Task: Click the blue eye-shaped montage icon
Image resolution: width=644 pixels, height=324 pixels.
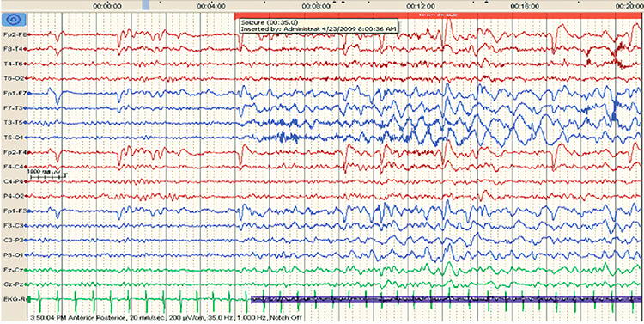Action: (x=15, y=19)
